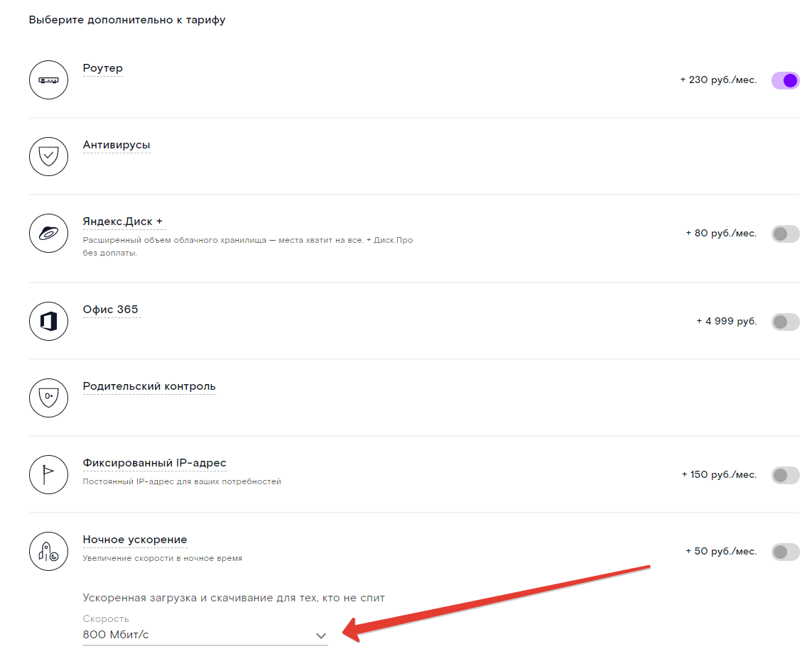Image resolution: width=812 pixels, height=666 pixels.
Task: Click the Office 365 icon
Action: click(x=48, y=322)
